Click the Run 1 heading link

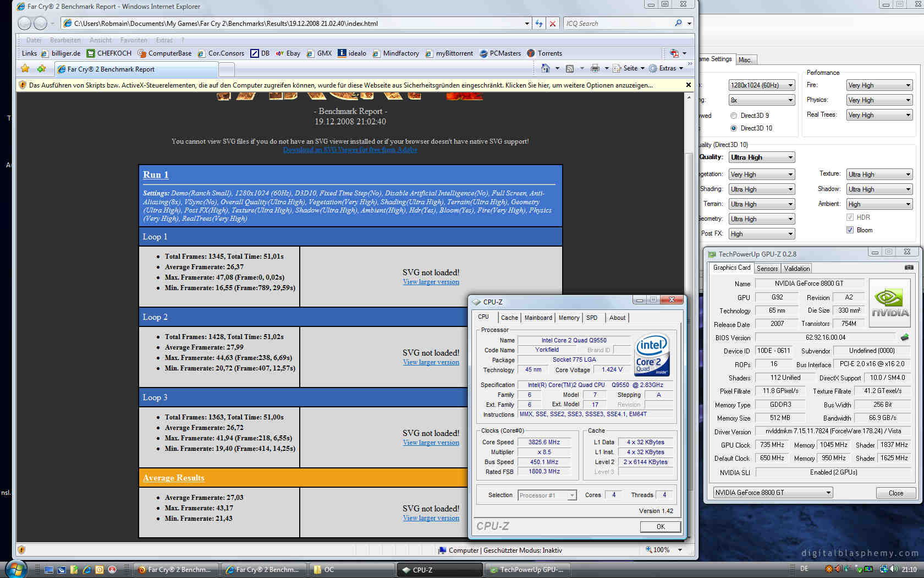click(156, 175)
